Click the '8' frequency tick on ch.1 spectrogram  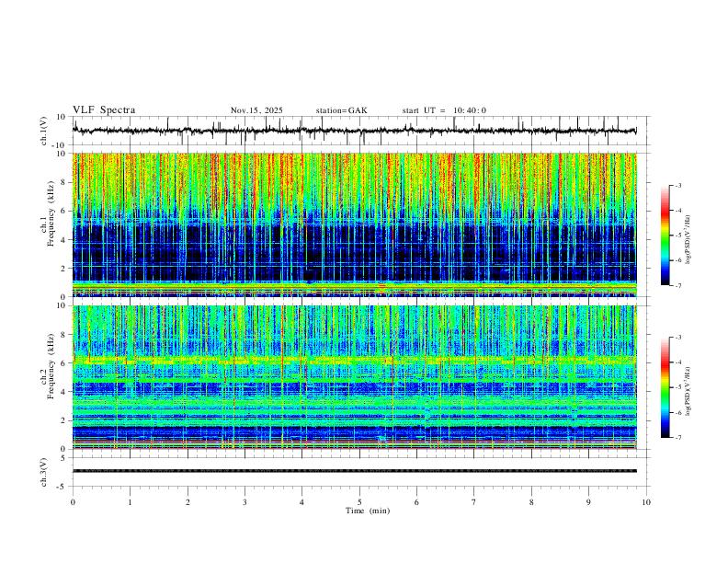(x=64, y=182)
